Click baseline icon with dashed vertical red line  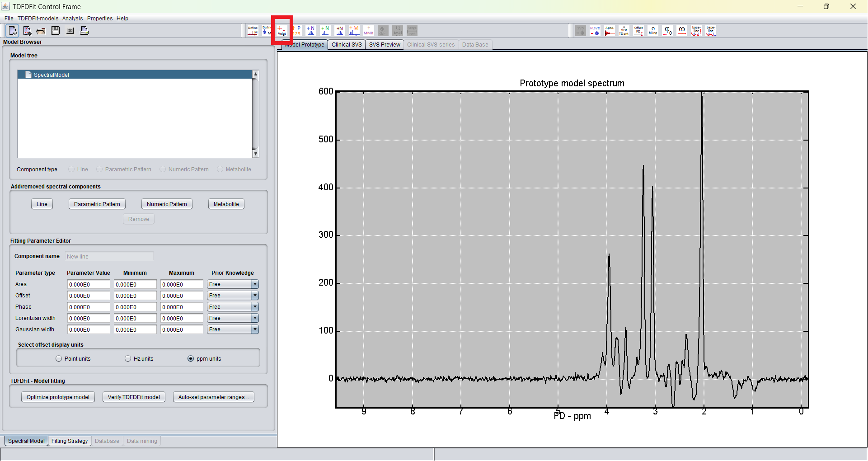click(x=696, y=31)
